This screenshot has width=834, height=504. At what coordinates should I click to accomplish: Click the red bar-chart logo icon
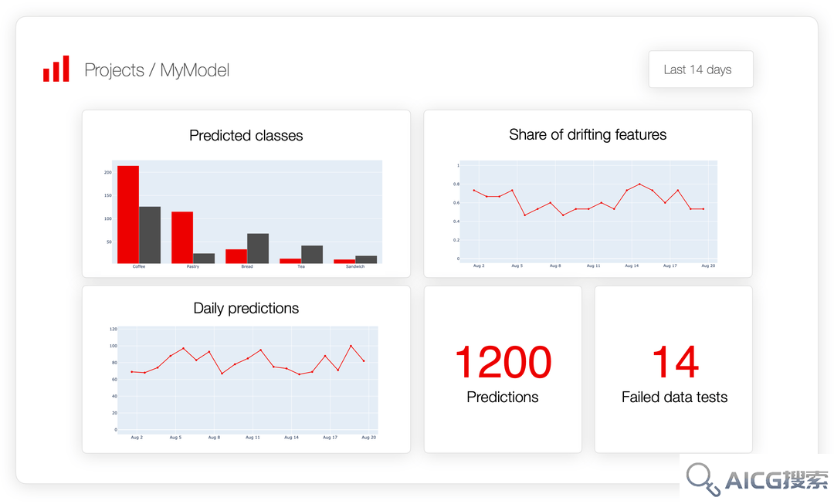tap(56, 69)
